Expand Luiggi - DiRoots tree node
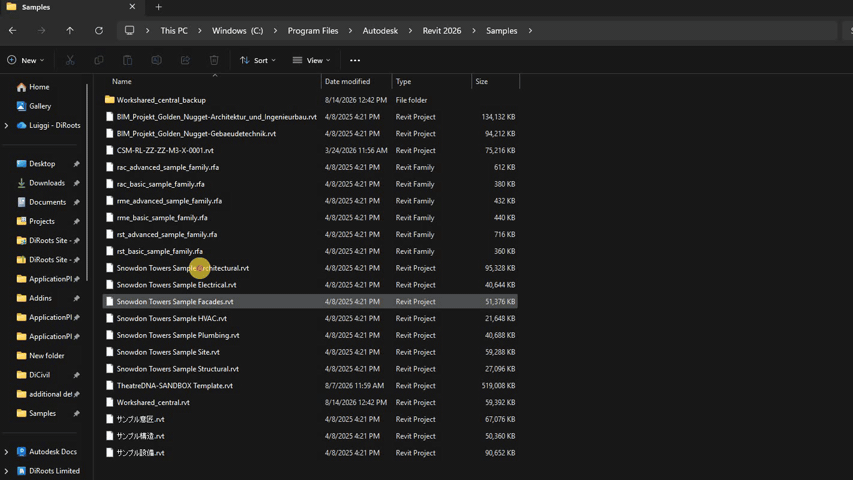The width and height of the screenshot is (853, 480). pyautogui.click(x=7, y=125)
